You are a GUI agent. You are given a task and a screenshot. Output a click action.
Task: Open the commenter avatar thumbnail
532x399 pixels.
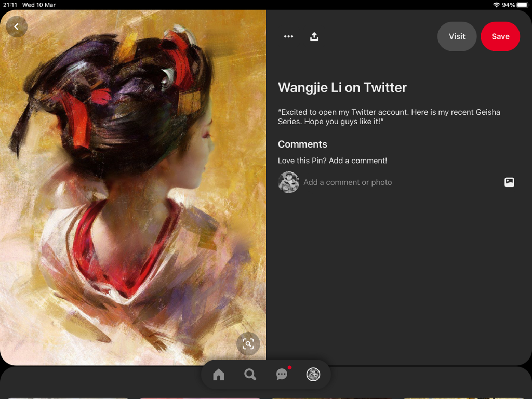tap(288, 182)
